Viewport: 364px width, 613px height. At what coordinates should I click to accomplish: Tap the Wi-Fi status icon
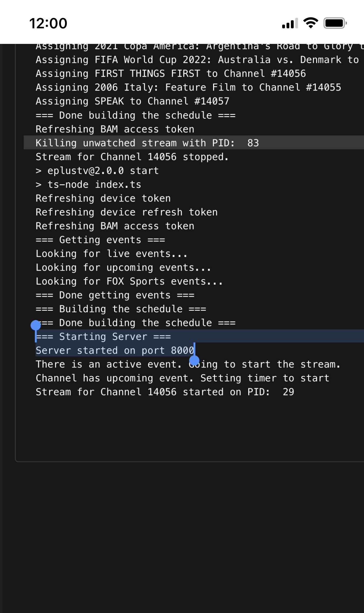point(310,23)
